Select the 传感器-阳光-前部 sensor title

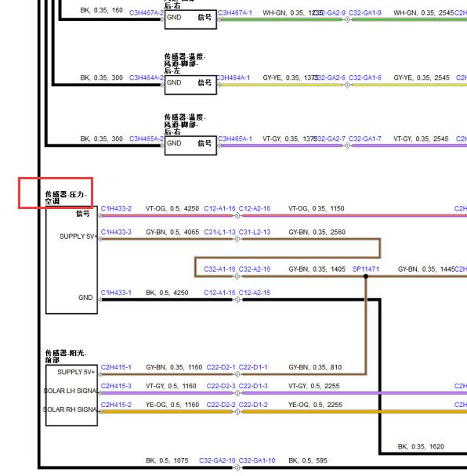pos(66,357)
